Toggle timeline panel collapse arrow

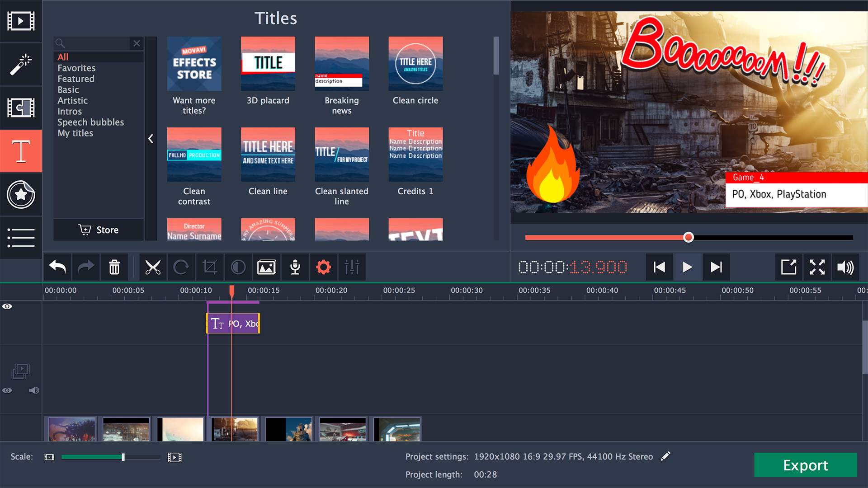point(152,139)
